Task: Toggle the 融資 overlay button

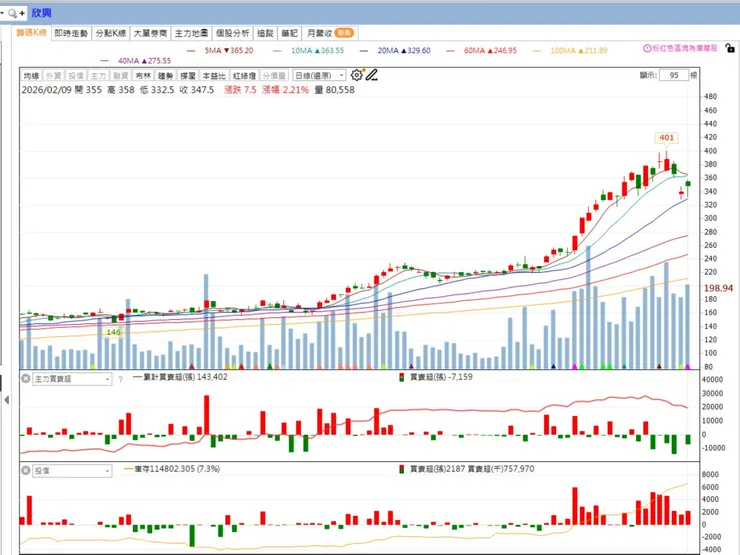Action: (x=120, y=76)
